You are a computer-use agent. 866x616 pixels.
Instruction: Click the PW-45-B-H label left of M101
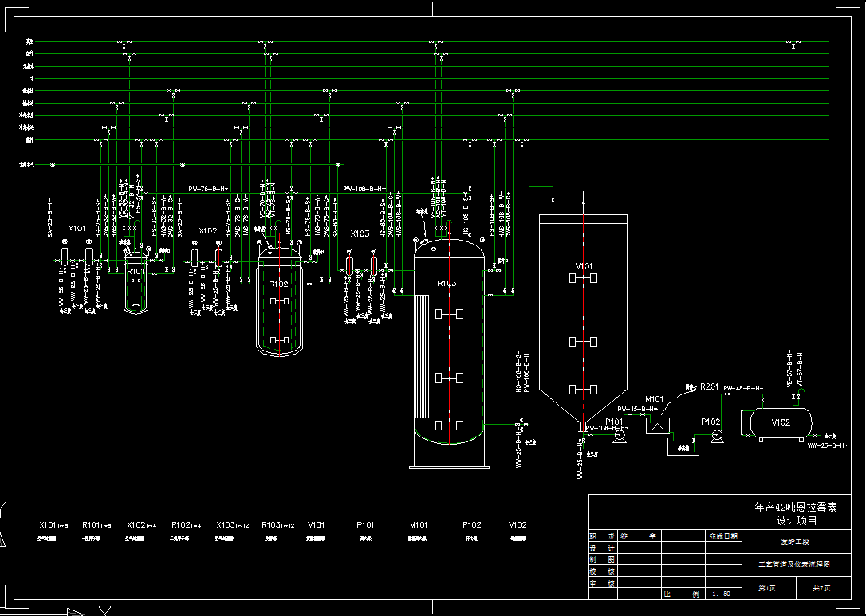point(637,409)
